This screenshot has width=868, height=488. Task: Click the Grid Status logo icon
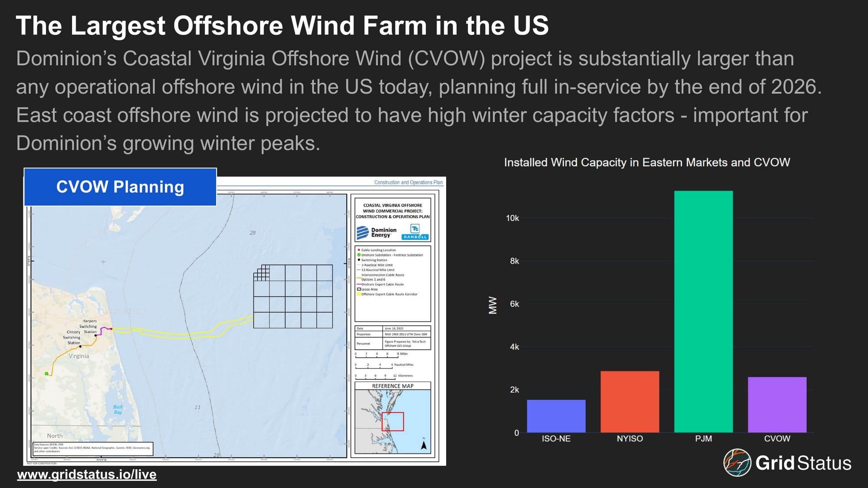click(x=737, y=462)
